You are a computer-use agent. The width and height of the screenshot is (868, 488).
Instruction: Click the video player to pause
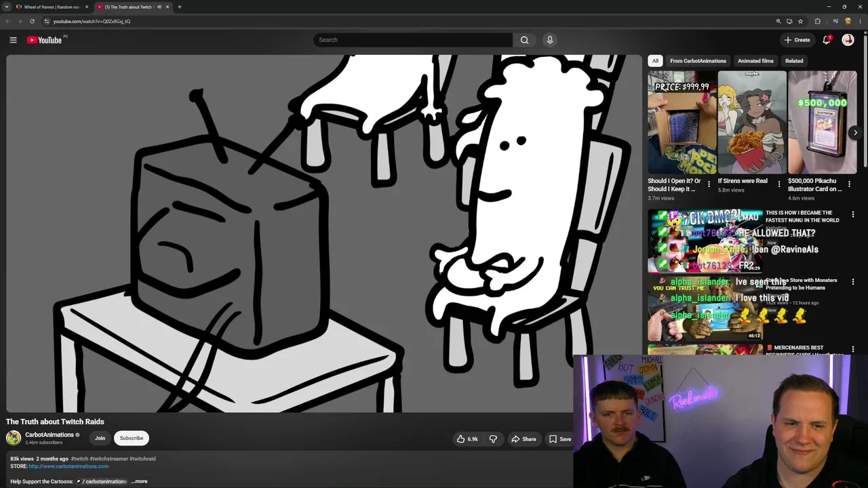[324, 233]
